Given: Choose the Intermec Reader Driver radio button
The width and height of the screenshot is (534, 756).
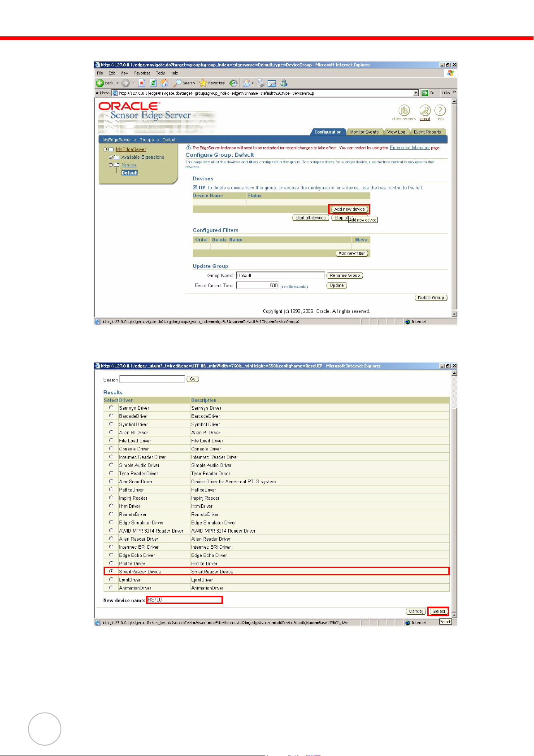Looking at the screenshot, I should [111, 456].
